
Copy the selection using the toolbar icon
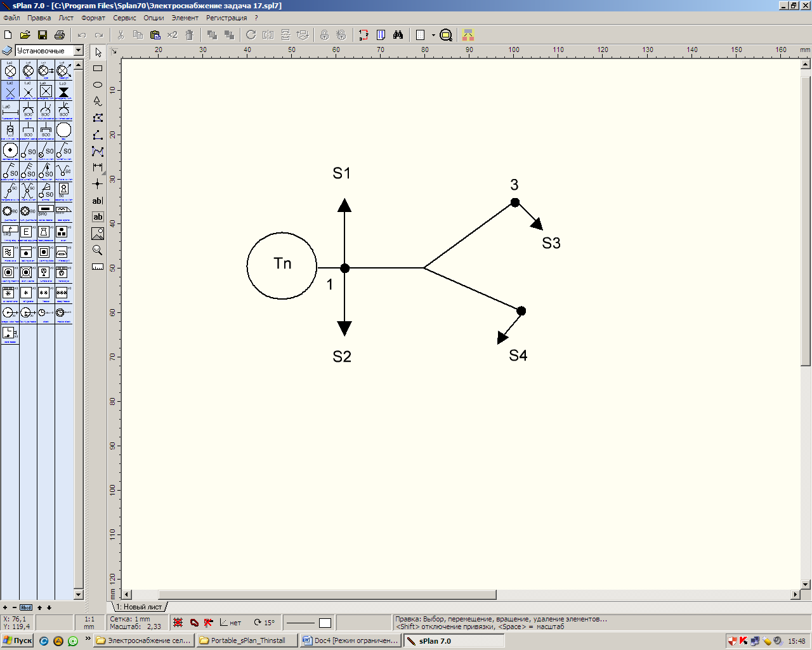click(x=138, y=35)
